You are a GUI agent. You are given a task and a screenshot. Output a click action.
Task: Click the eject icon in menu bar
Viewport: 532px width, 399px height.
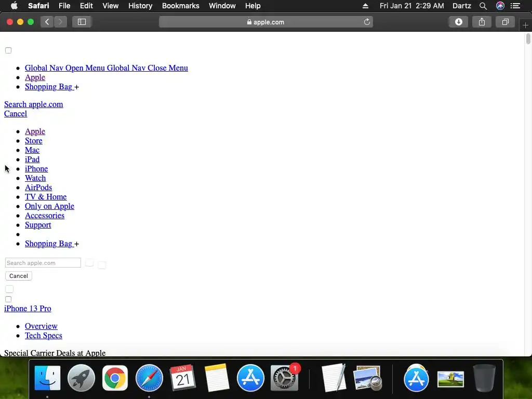365,6
